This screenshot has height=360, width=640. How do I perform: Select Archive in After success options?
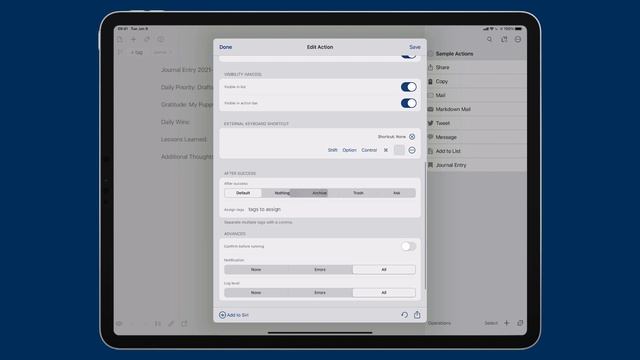click(320, 193)
